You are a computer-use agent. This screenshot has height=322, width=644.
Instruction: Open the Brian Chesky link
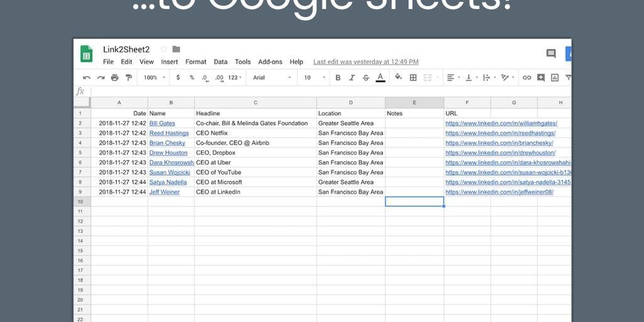click(x=167, y=143)
